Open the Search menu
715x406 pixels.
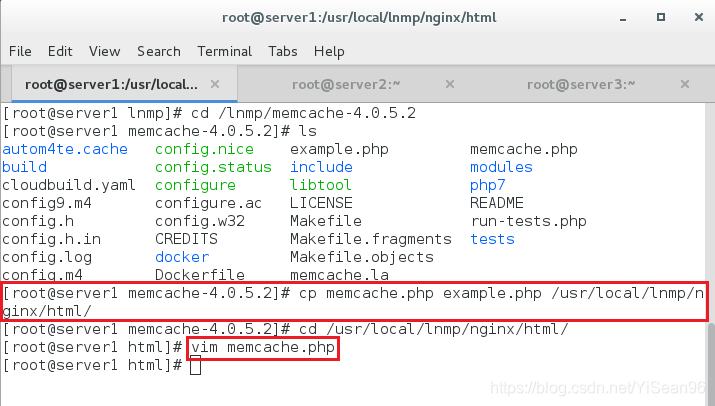click(x=159, y=51)
